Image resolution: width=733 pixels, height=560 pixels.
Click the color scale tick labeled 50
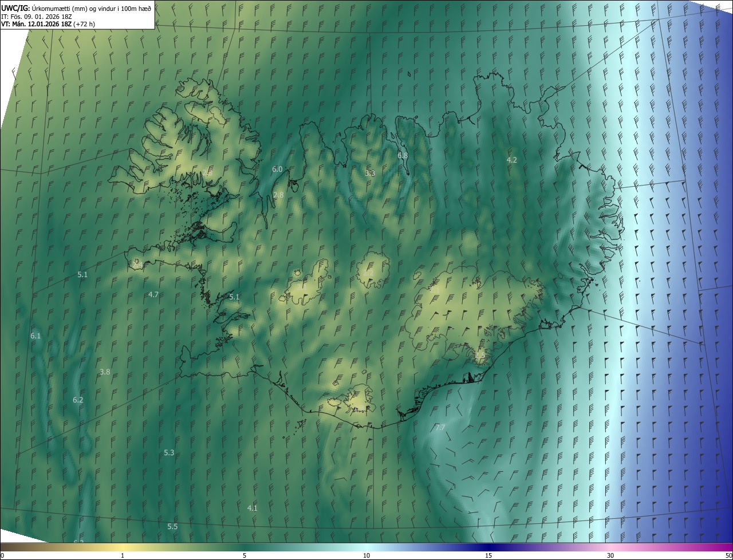(x=728, y=555)
